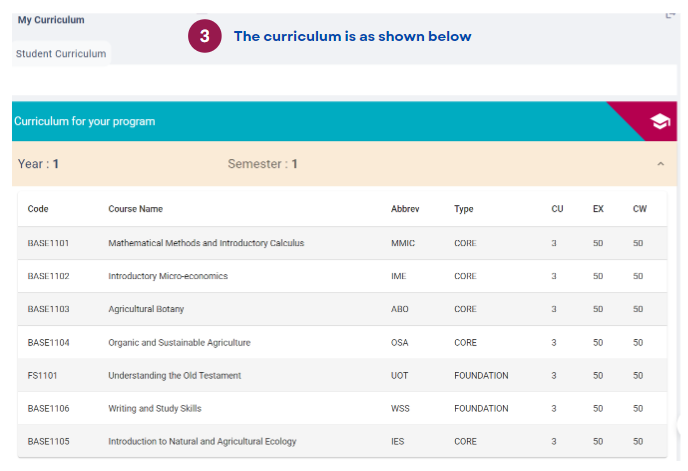Sort by Course Name column header
Viewport: 688px width, 471px height.
136,209
